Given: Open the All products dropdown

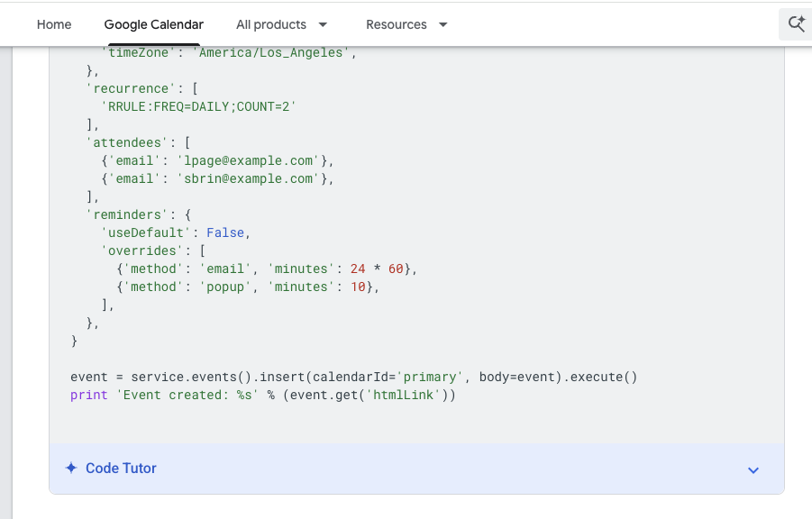Looking at the screenshot, I should (281, 24).
